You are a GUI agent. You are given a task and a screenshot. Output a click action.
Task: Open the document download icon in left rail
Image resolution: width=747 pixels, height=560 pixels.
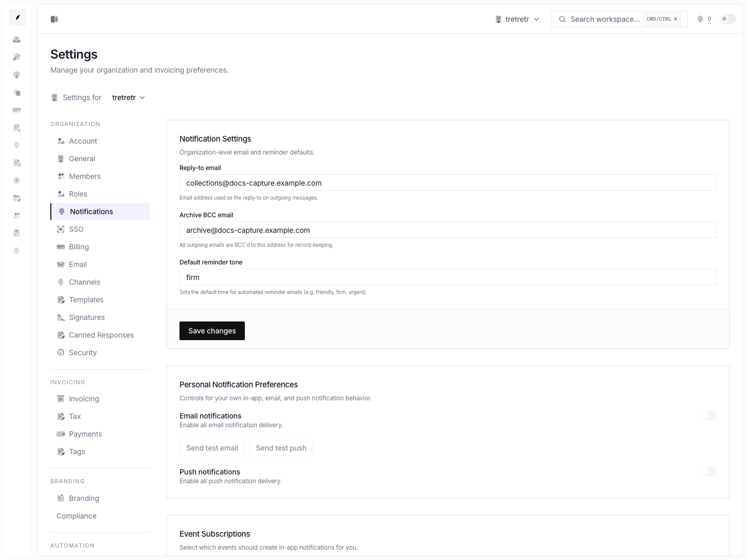[x=17, y=128]
